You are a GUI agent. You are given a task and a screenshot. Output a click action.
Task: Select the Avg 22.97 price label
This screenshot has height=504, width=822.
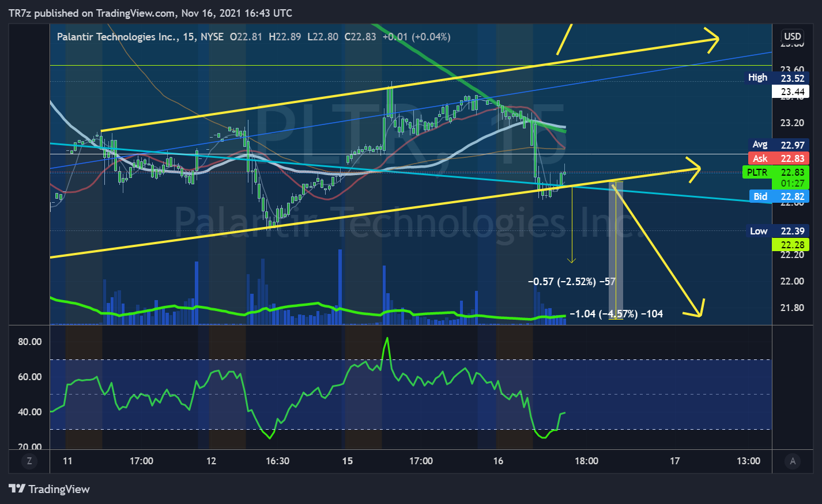click(x=778, y=145)
